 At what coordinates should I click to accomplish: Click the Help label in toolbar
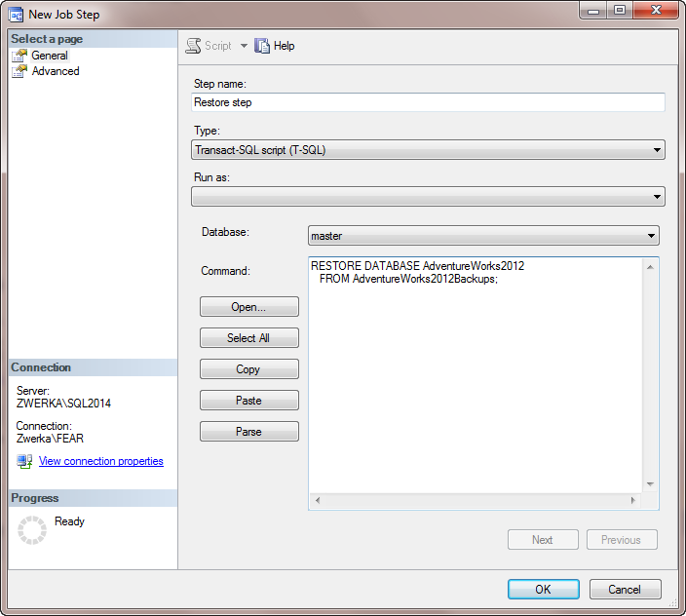click(x=284, y=46)
